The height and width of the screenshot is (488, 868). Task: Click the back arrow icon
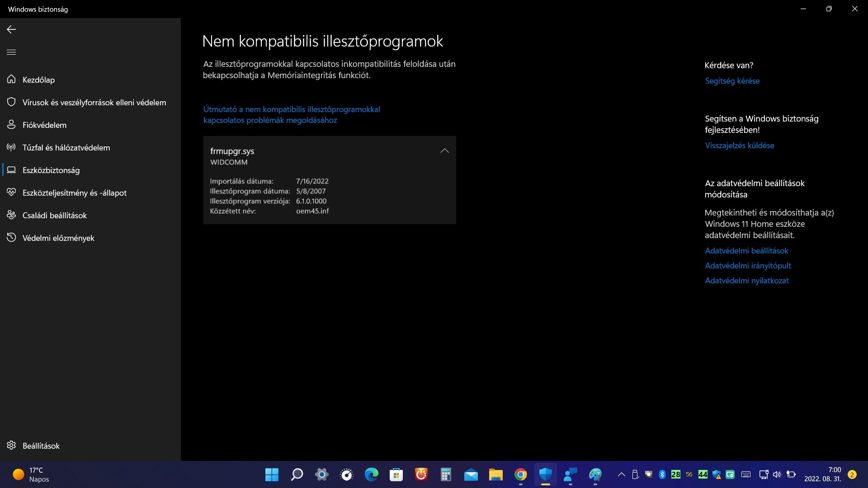(x=11, y=29)
